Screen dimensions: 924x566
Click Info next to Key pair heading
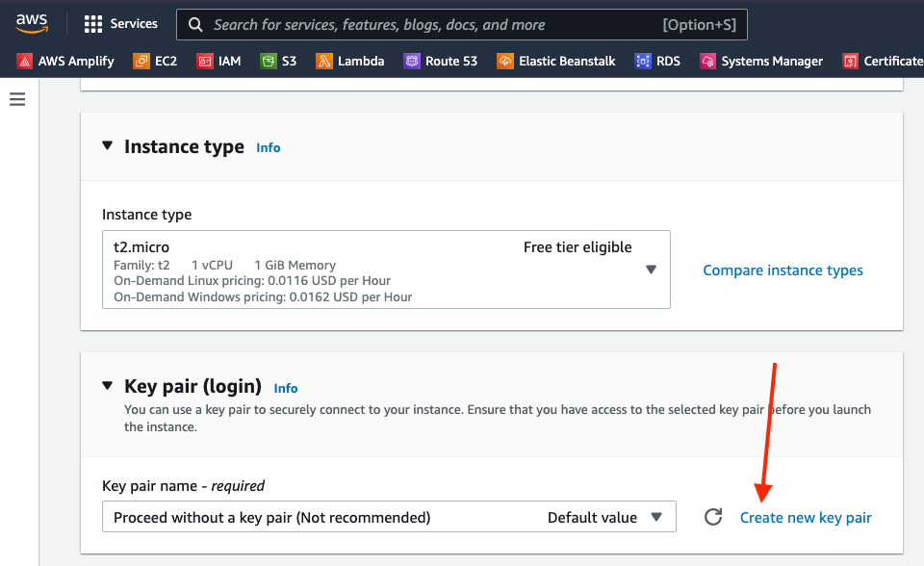tap(286, 388)
